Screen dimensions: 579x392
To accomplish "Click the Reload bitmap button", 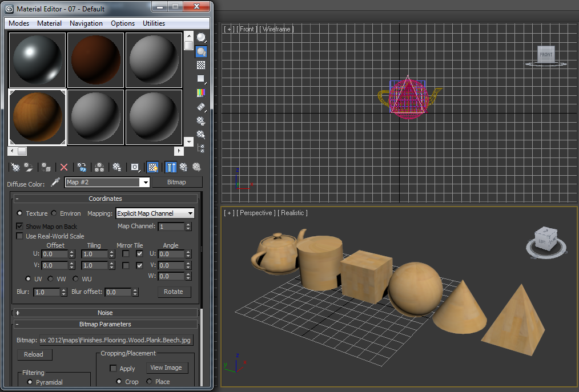I will pos(34,354).
